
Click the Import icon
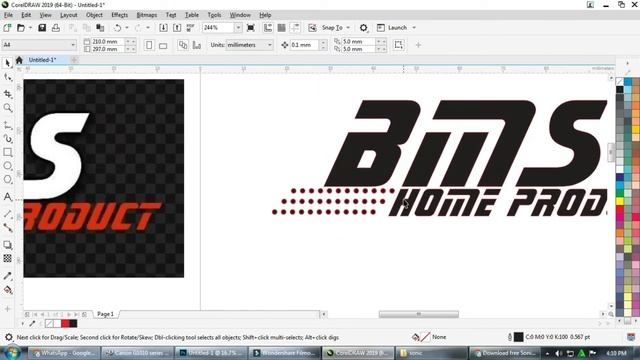[163, 28]
